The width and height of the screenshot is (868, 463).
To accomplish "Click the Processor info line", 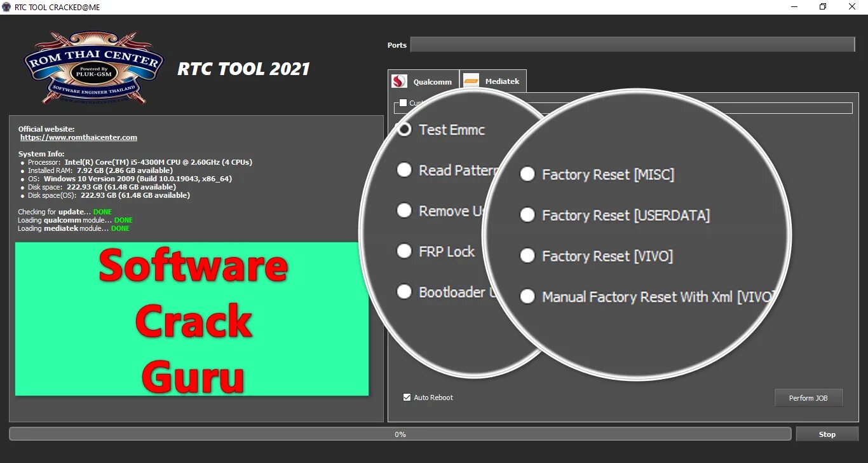I will tap(140, 162).
